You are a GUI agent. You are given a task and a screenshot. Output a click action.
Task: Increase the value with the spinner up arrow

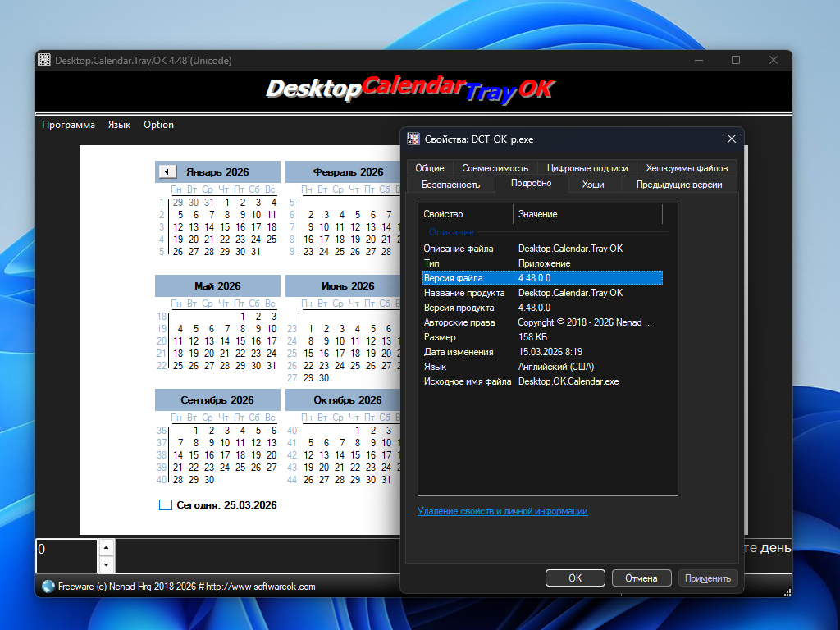pyautogui.click(x=107, y=546)
